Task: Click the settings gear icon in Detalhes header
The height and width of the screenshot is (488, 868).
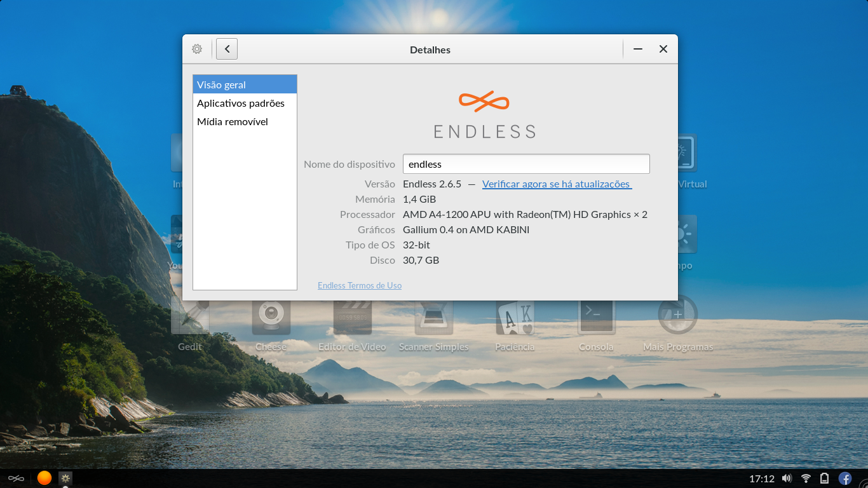Action: point(197,49)
